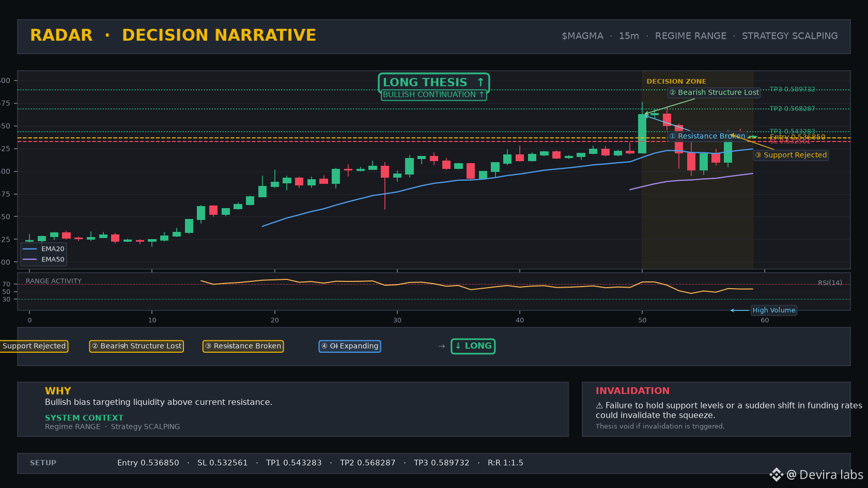Click the red candle with long lower wick at index 29
868x488 pixels.
(385, 172)
